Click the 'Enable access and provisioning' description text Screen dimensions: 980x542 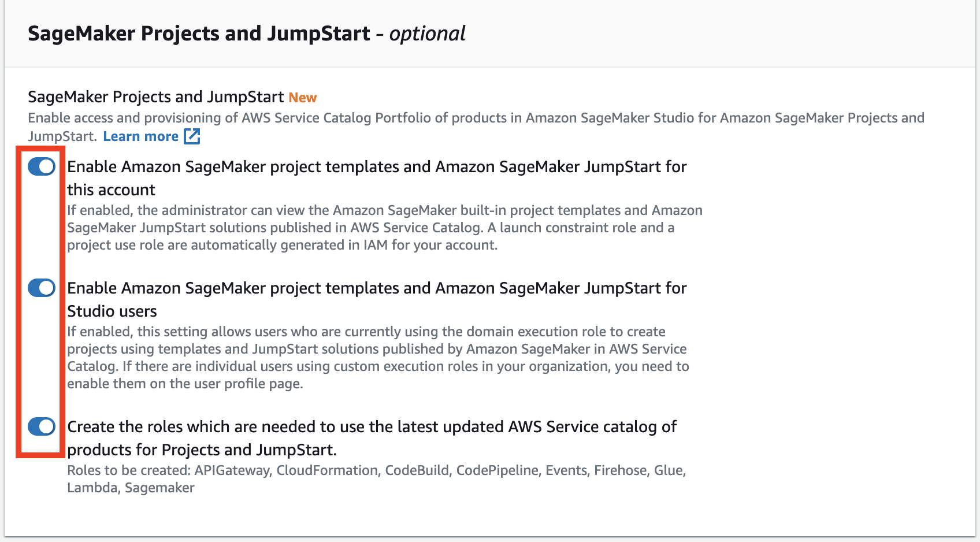pos(476,127)
